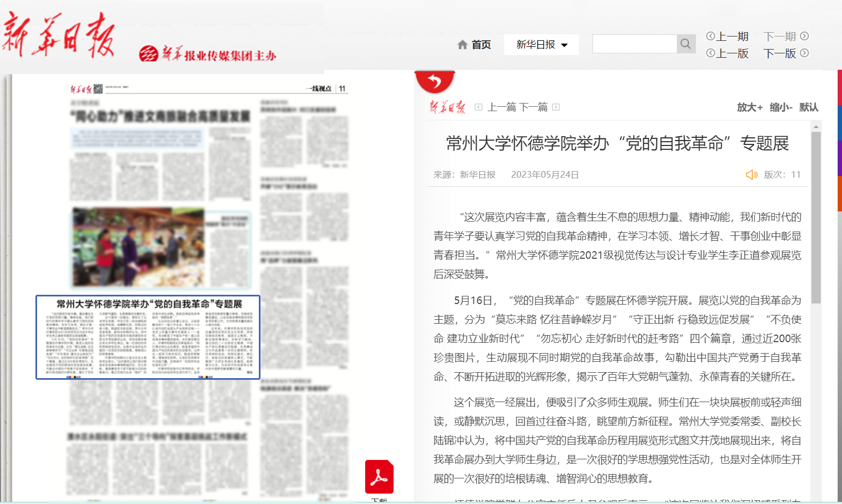Reset text size with 默认

(x=809, y=107)
